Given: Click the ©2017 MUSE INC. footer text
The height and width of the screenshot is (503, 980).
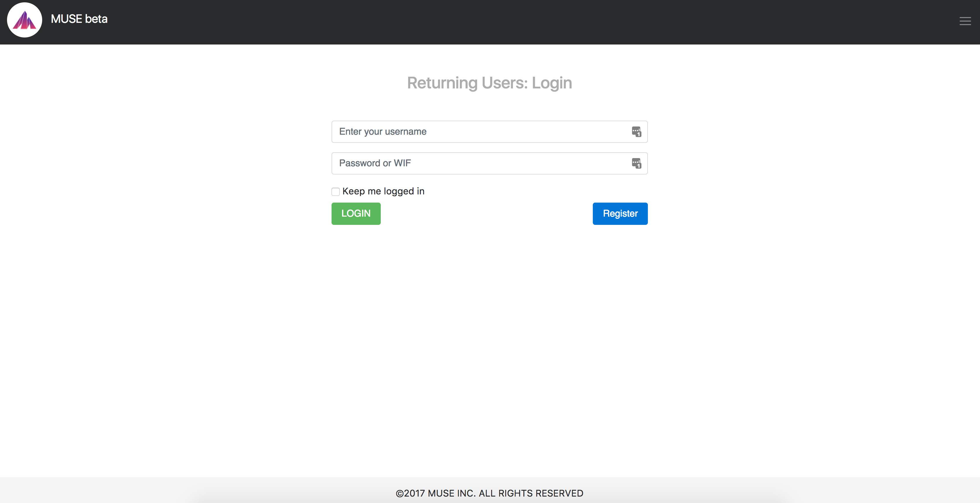Looking at the screenshot, I should (x=489, y=493).
